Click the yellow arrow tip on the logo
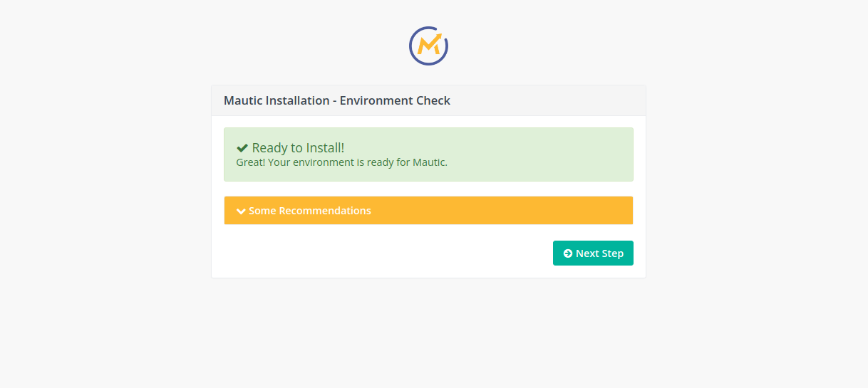Viewport: 868px width, 388px height. coord(438,37)
